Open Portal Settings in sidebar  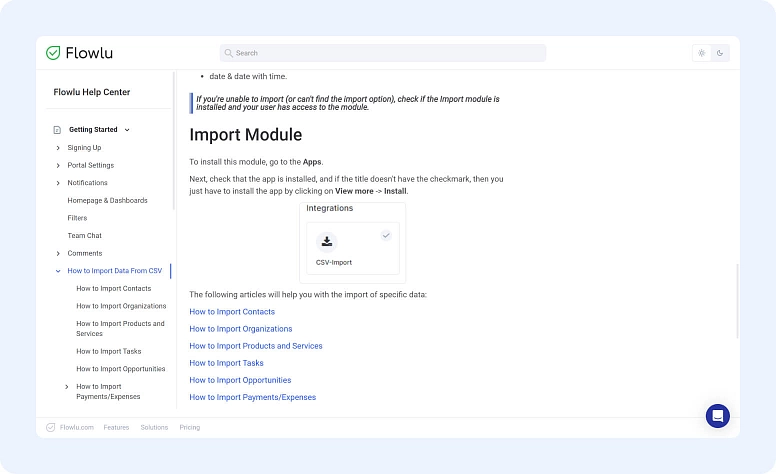[x=91, y=165]
